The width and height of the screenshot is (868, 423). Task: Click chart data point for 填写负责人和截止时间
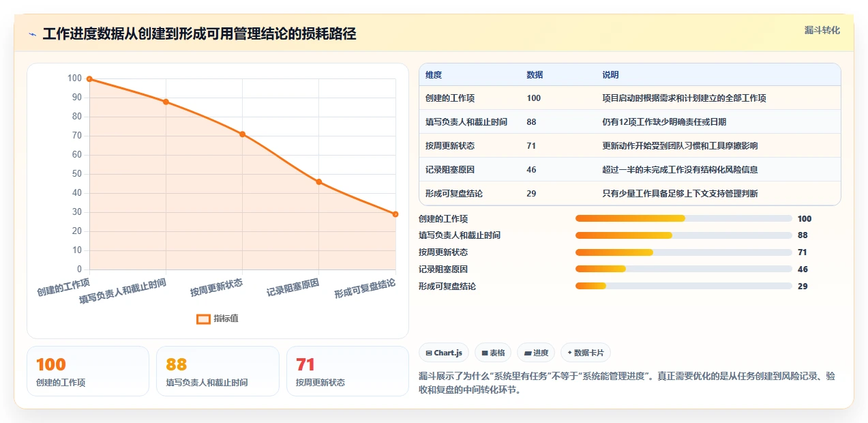click(166, 102)
